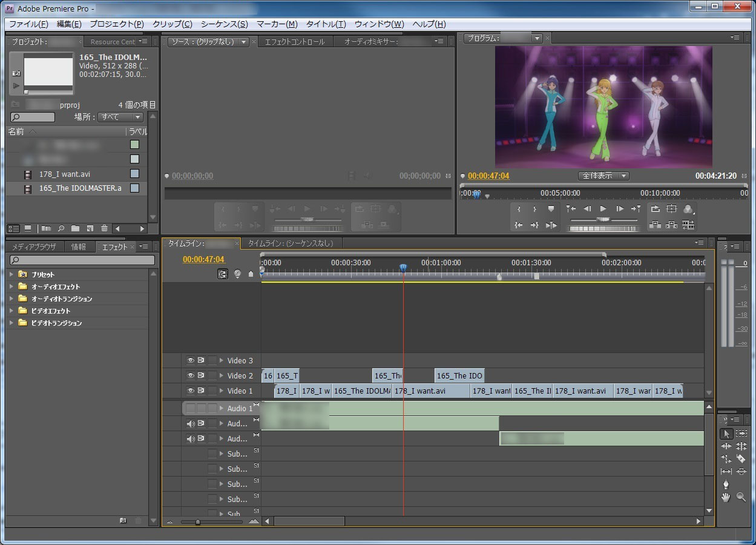The image size is (756, 545).
Task: Click Set Out Point in program monitor
Action: pos(535,209)
